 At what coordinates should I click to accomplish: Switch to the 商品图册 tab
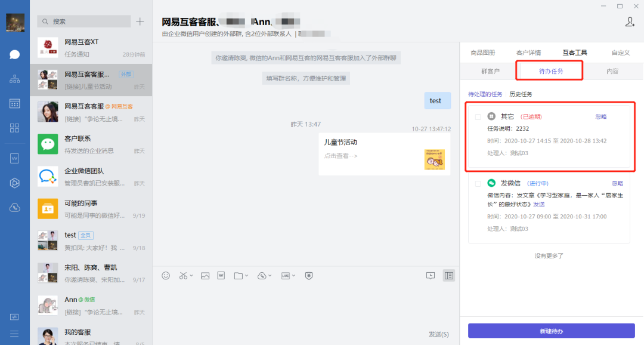tap(482, 53)
